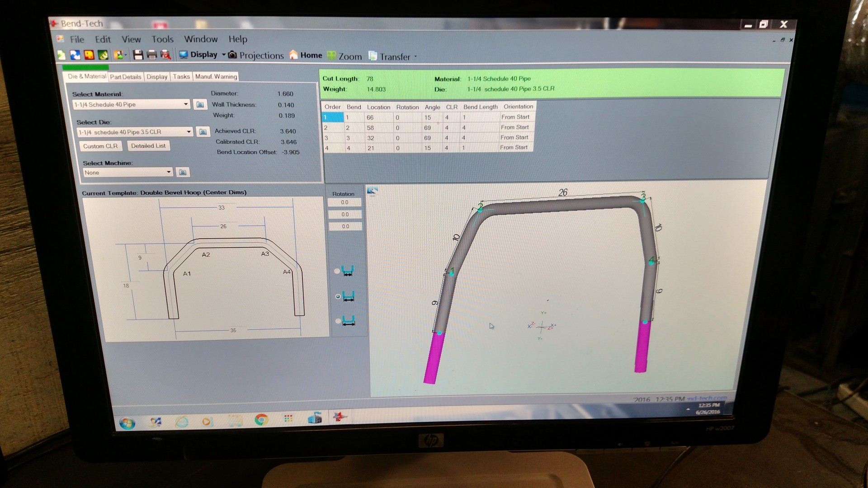Switch to the Manuf. Warning tab
This screenshot has height=488, width=868.
(x=216, y=77)
